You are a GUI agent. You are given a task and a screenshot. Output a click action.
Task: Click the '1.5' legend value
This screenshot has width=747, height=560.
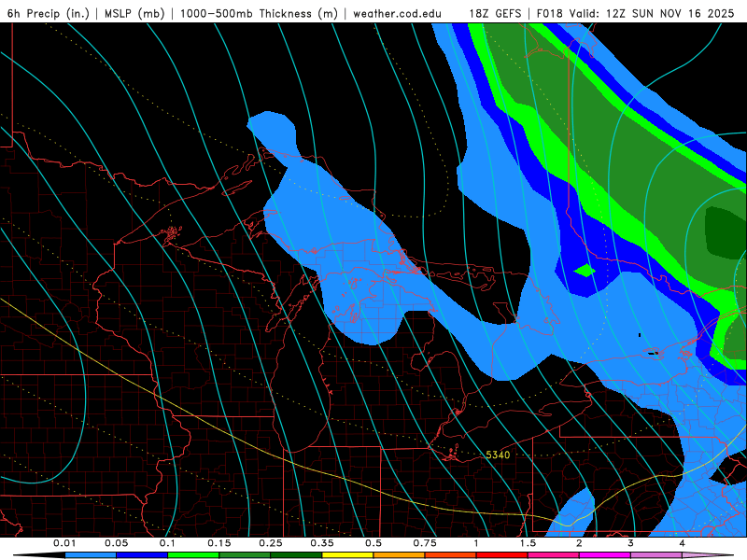point(528,543)
